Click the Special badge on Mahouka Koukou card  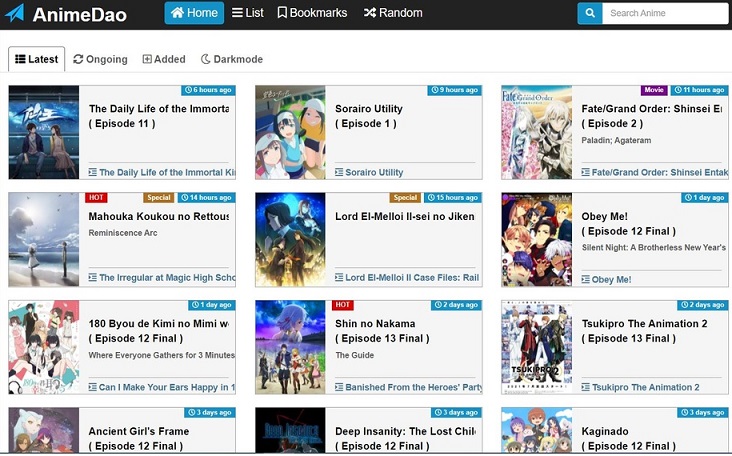(x=159, y=197)
